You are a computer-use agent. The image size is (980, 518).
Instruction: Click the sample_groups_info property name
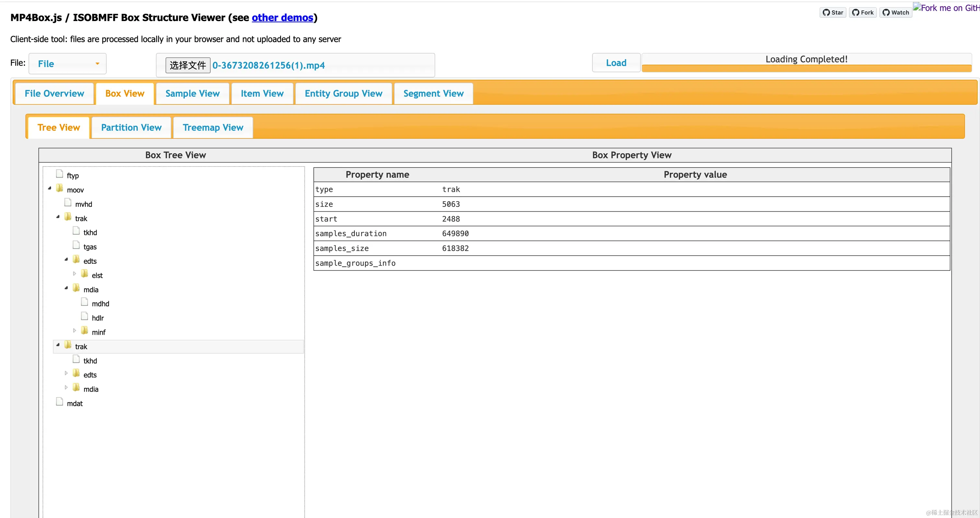pos(355,263)
